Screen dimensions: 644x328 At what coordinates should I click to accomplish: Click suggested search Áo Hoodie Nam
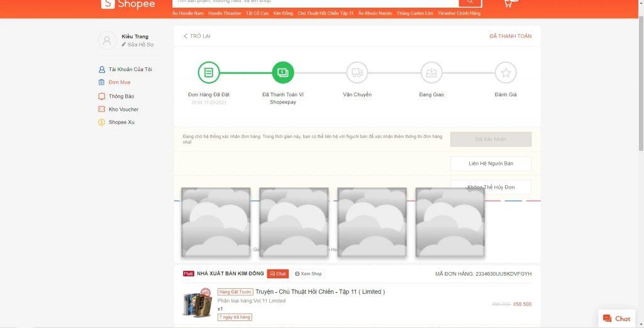click(187, 14)
